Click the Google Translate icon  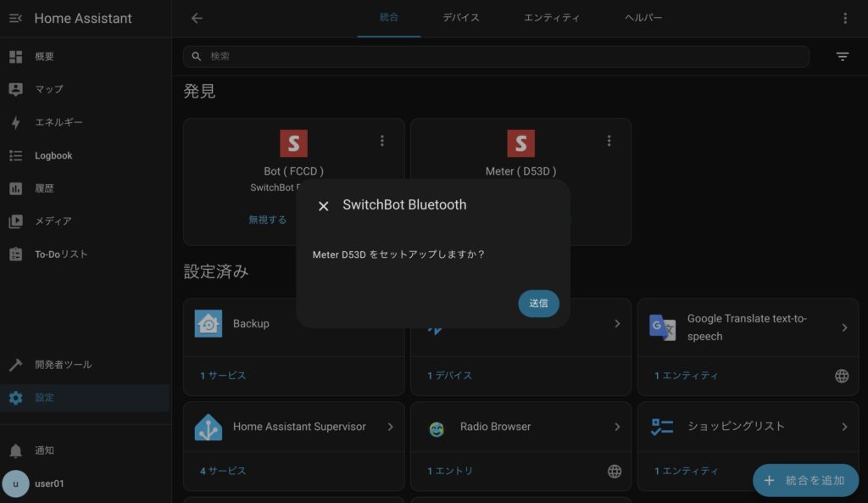pos(663,327)
